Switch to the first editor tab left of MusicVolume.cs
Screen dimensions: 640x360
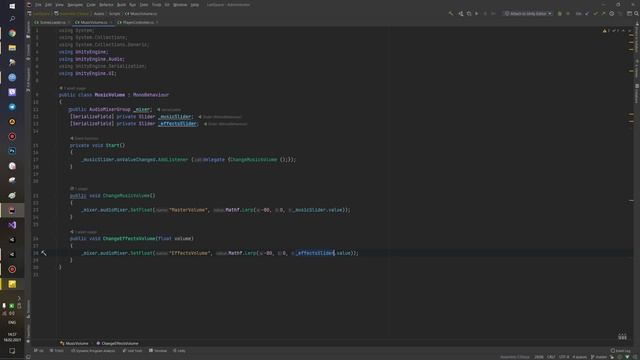pyautogui.click(x=52, y=22)
